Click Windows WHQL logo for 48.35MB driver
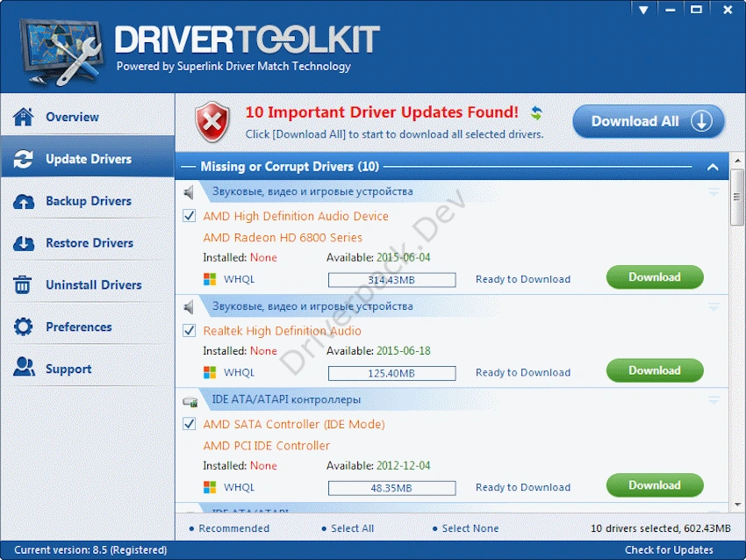Screen dimensions: 746x560 pos(210,487)
